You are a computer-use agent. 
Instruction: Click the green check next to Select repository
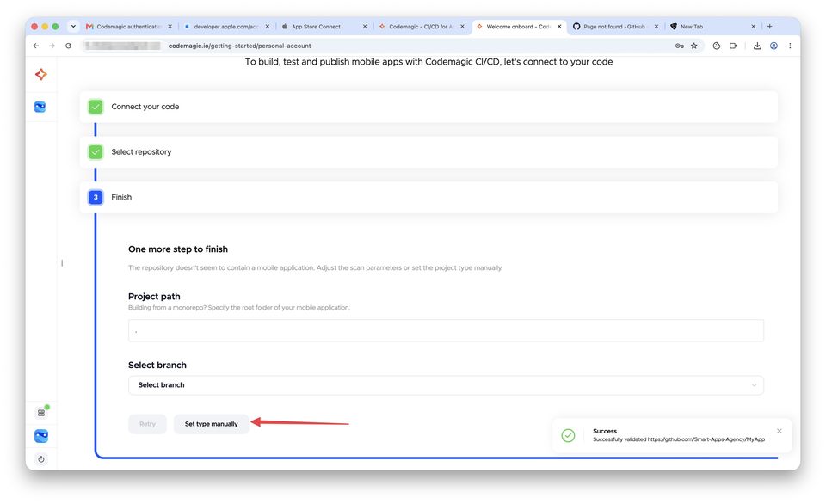(x=96, y=151)
